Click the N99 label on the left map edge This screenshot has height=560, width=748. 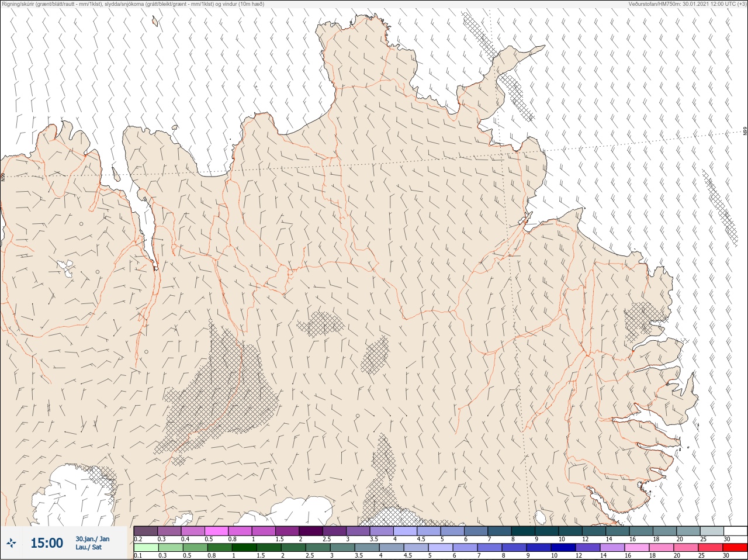point(3,177)
